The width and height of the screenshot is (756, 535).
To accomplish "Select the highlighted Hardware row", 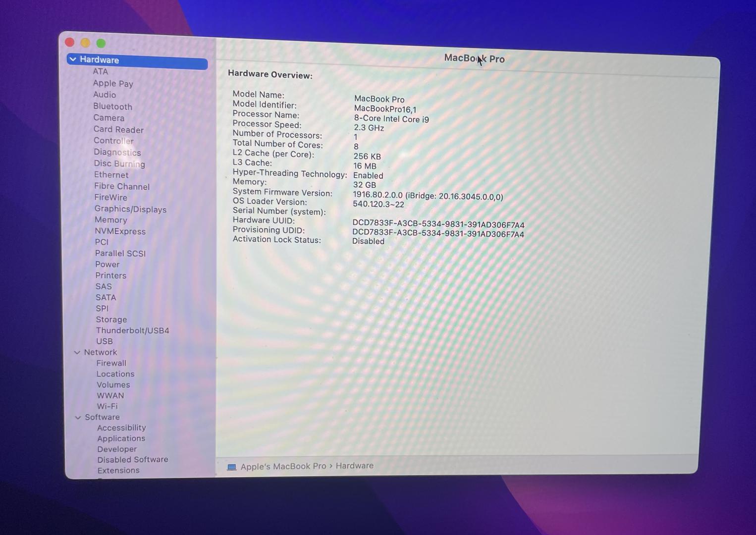I will click(137, 60).
